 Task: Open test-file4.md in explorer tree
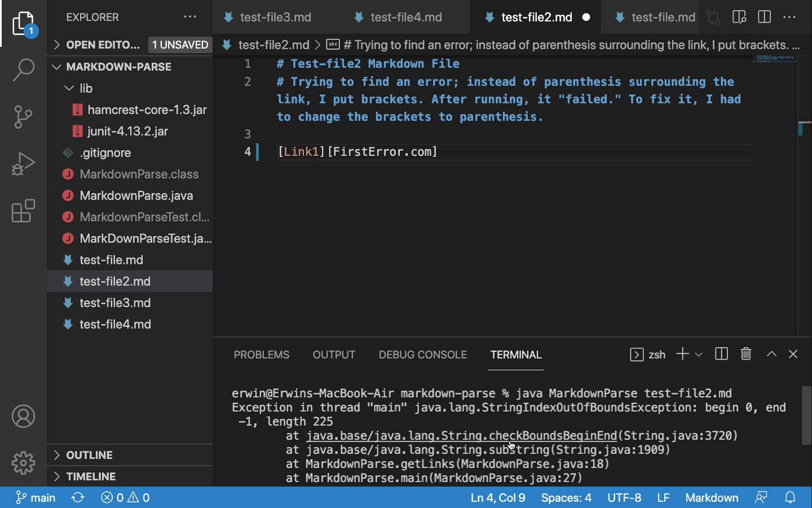pyautogui.click(x=130, y=324)
